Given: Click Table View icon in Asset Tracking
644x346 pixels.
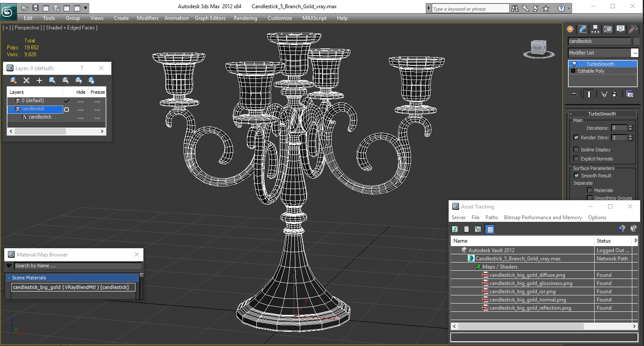Looking at the screenshot, I should click(x=490, y=229).
